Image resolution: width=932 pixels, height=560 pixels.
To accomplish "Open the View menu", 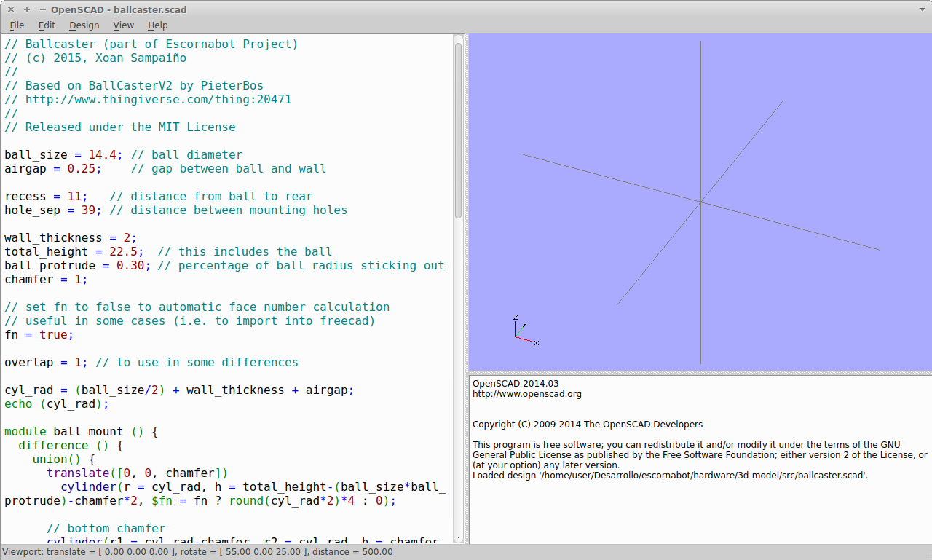I will (124, 25).
